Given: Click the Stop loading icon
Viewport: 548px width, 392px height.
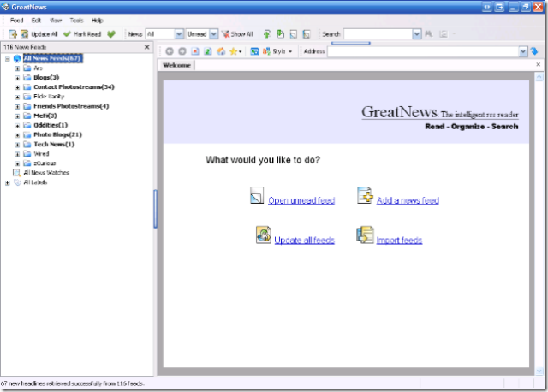Looking at the screenshot, I should 195,51.
